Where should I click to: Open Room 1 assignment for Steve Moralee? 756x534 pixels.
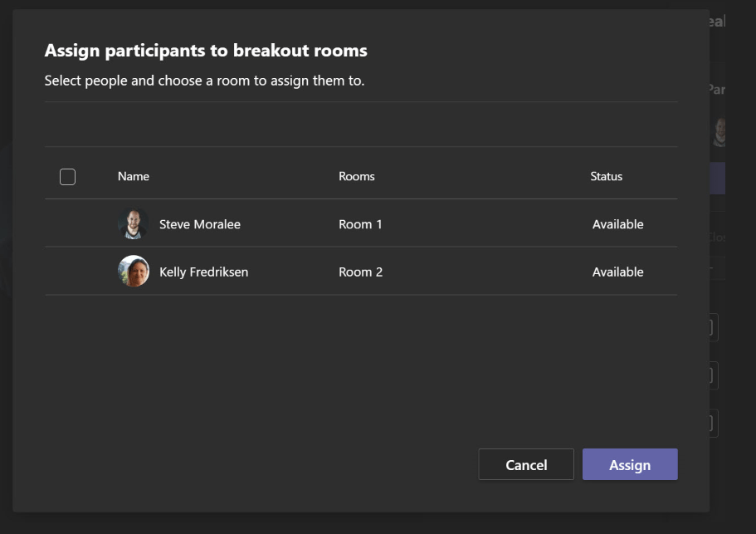pyautogui.click(x=360, y=224)
